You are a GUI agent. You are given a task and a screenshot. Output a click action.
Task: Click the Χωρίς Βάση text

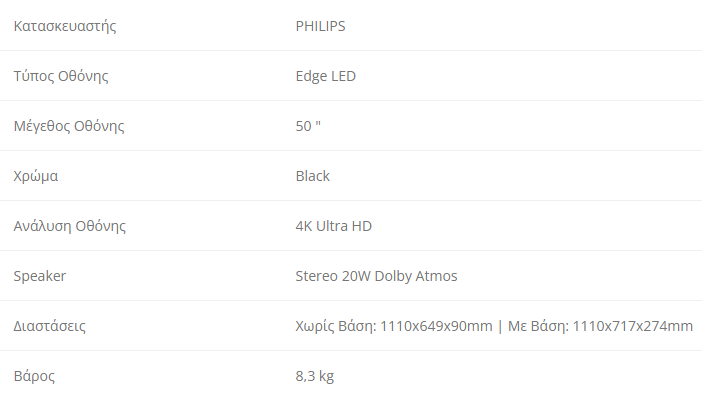(x=334, y=326)
